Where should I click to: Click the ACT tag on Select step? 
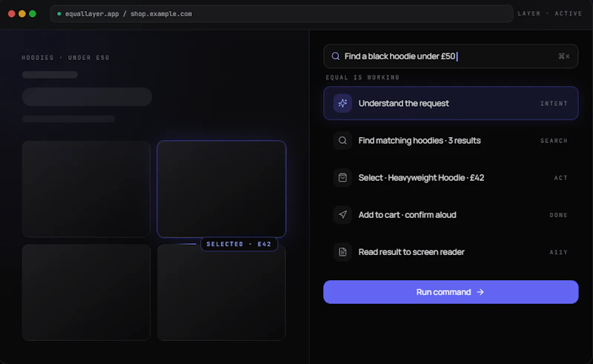pos(560,178)
